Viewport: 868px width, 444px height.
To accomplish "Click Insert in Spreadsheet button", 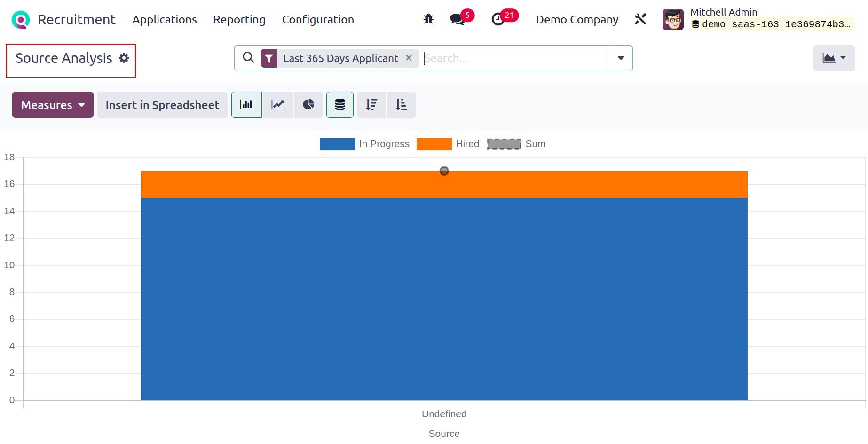I will [x=162, y=105].
